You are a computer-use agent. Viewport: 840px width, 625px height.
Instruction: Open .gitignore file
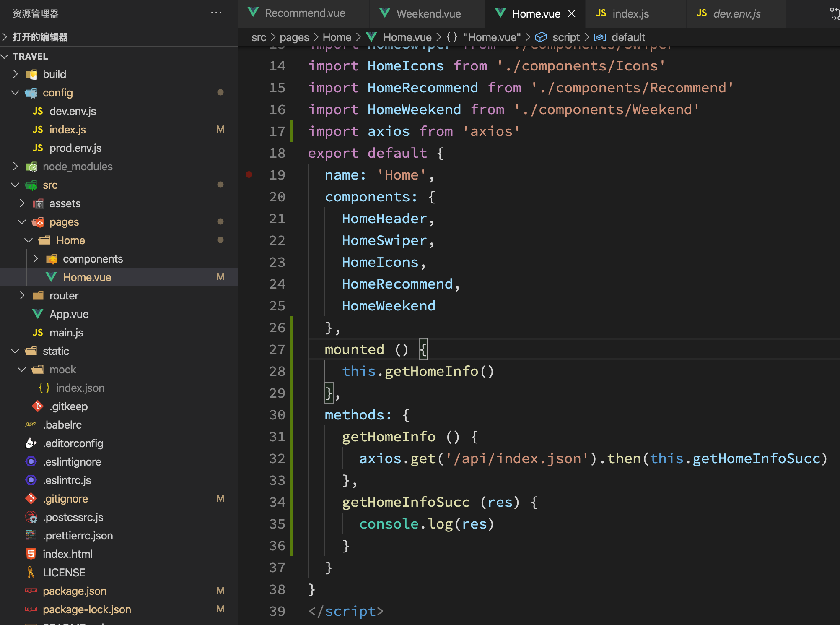pyautogui.click(x=65, y=499)
